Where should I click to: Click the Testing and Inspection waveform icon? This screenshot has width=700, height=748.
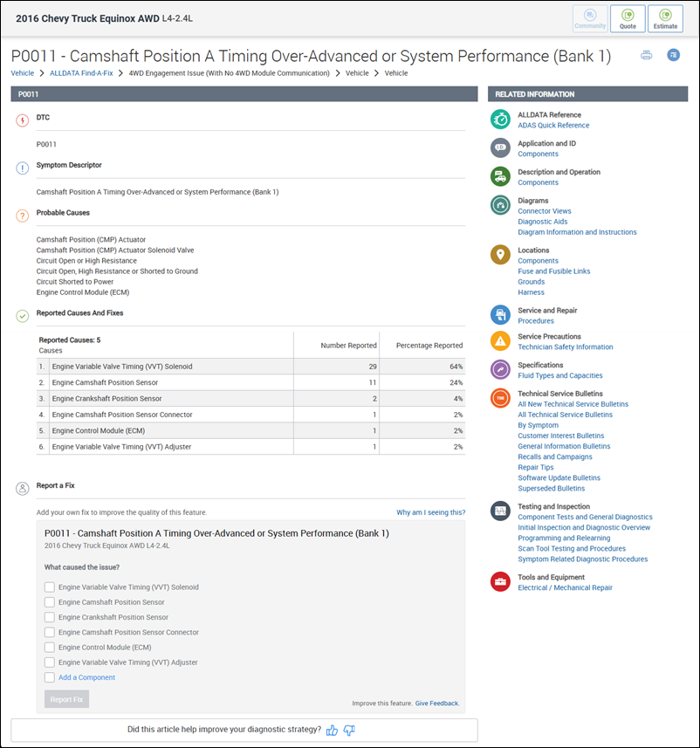click(500, 511)
